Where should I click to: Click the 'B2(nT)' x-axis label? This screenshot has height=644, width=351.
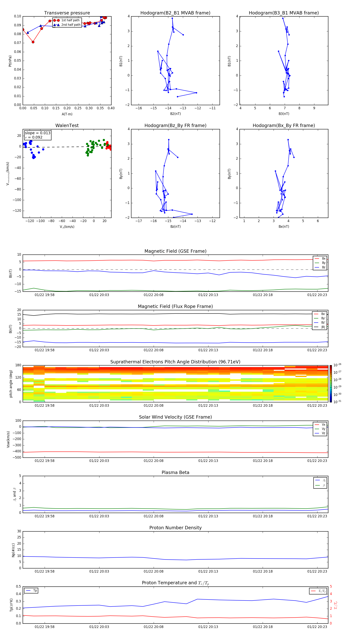[175, 114]
